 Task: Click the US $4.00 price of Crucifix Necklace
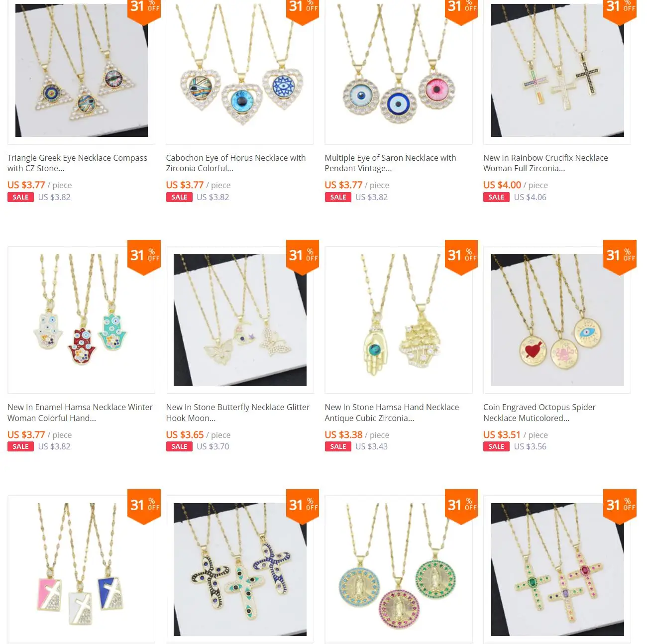pyautogui.click(x=502, y=185)
